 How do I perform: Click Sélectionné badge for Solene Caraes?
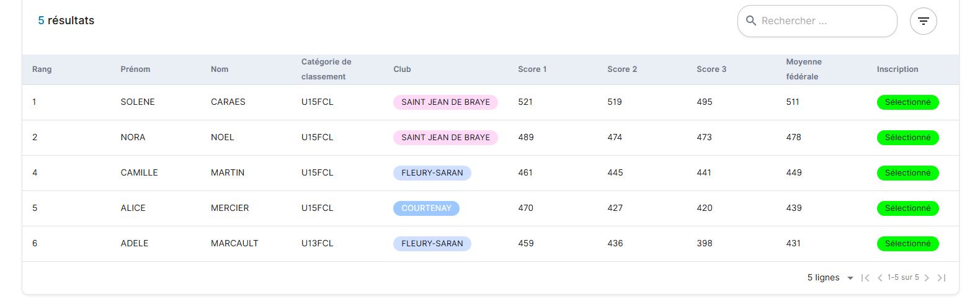(907, 102)
